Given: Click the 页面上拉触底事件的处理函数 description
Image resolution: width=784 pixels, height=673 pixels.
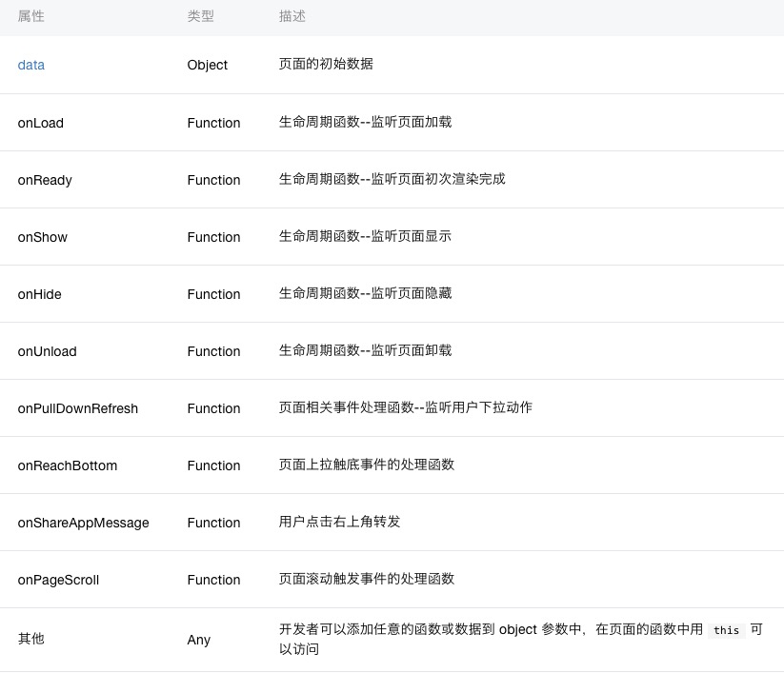Looking at the screenshot, I should (x=367, y=465).
